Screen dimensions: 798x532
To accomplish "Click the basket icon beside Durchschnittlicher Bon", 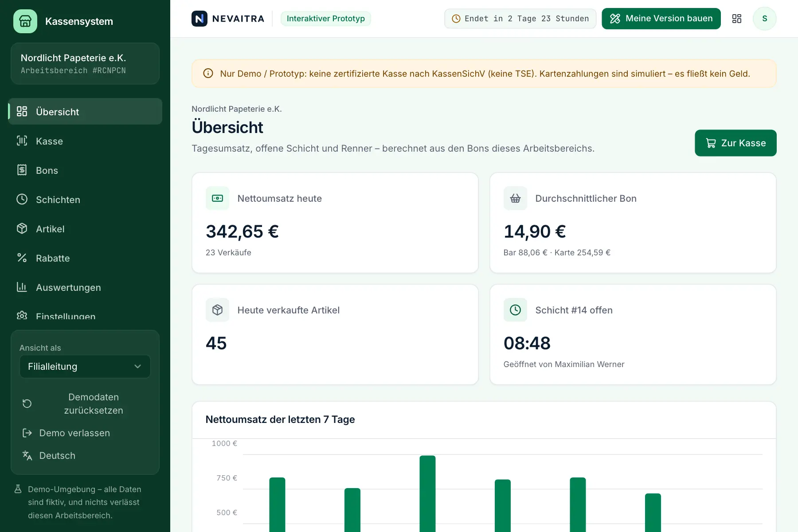I will (x=515, y=198).
